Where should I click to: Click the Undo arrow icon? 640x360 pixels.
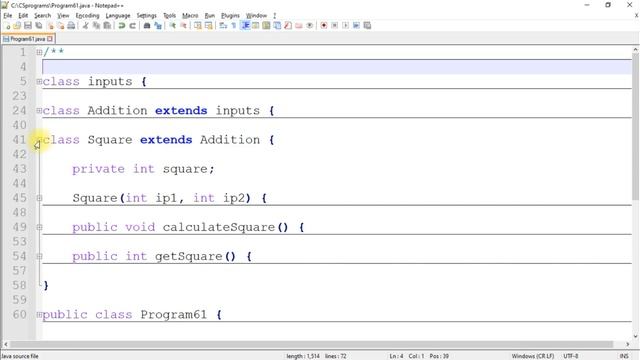pos(122,25)
